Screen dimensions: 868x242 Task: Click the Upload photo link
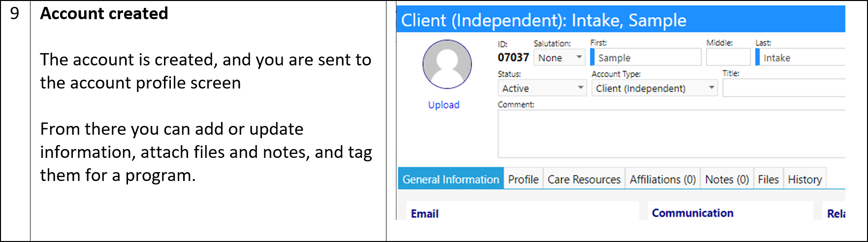click(444, 105)
